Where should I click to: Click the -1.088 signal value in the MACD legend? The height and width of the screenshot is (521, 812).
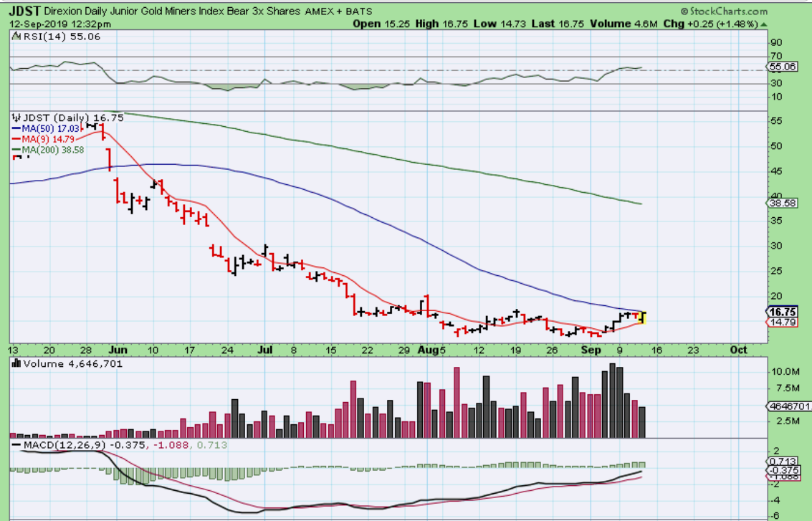(x=170, y=445)
